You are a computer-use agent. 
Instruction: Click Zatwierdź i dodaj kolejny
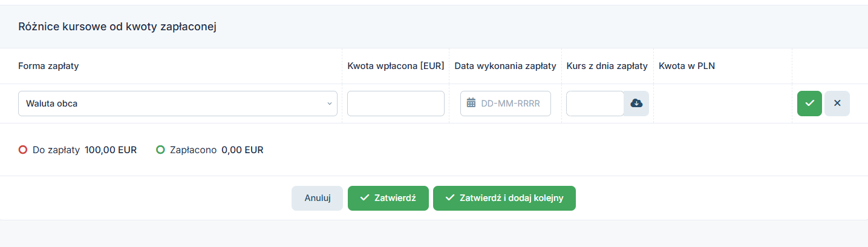tap(504, 198)
